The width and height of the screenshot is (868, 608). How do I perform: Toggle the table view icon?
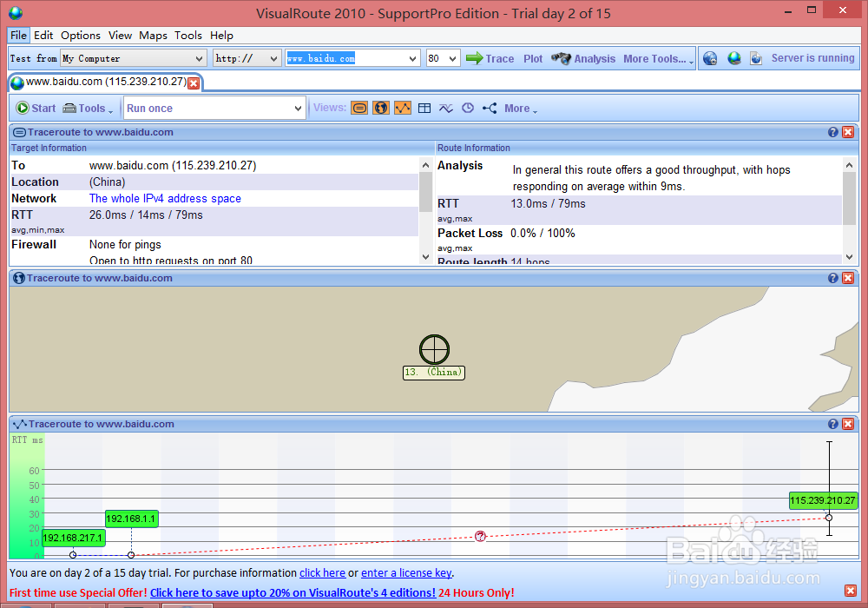424,108
